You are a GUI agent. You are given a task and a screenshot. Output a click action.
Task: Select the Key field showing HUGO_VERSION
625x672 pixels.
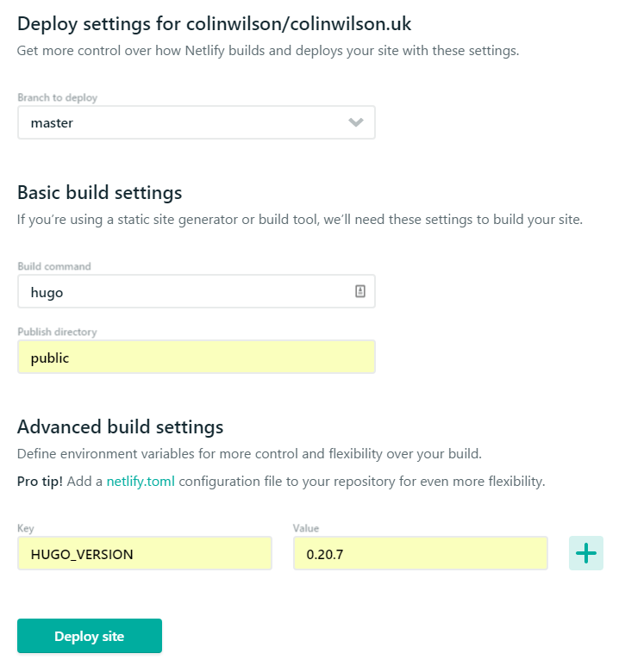tap(144, 554)
